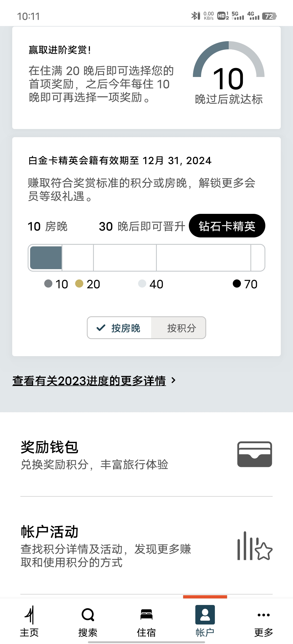Switch progress view to 按房晚
The image size is (293, 644).
point(119,328)
